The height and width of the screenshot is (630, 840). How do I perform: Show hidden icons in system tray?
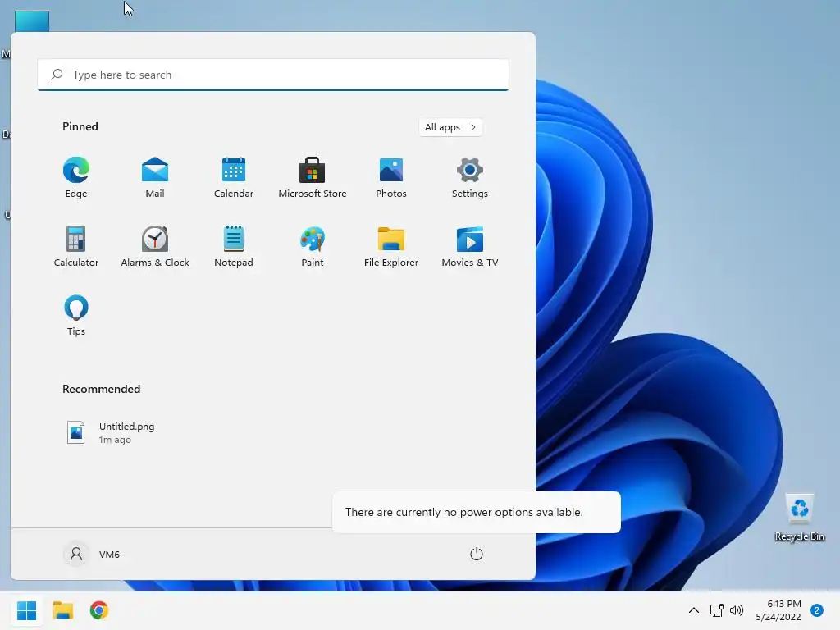tap(694, 610)
